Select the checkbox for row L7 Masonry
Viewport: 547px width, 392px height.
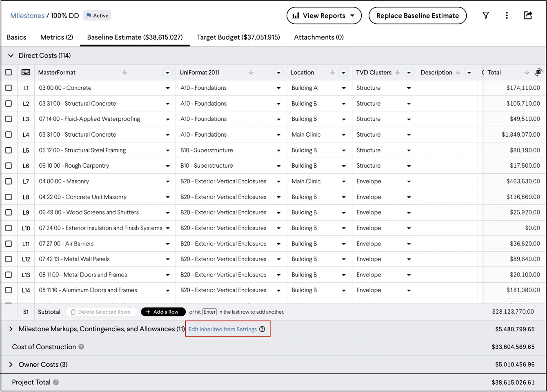pyautogui.click(x=9, y=181)
